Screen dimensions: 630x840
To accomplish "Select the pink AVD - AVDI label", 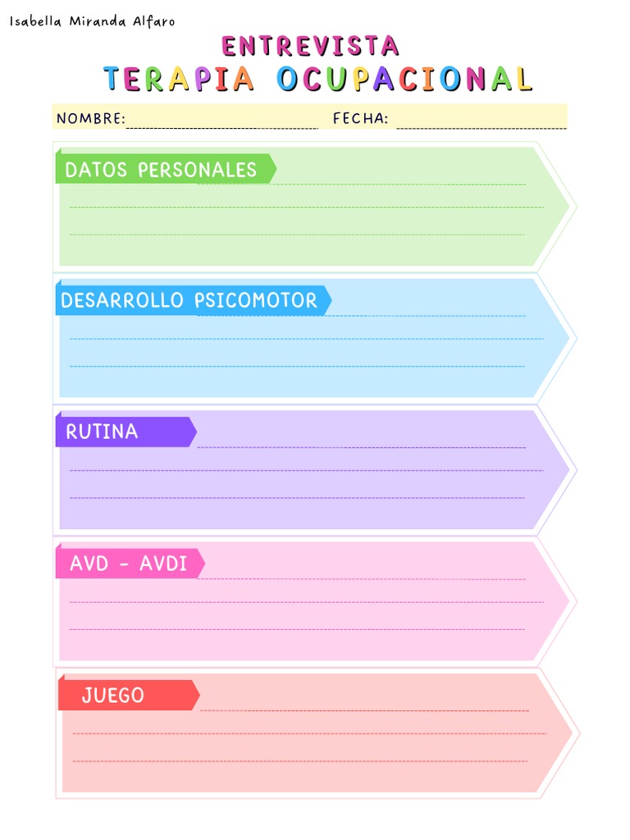I will [x=129, y=564].
